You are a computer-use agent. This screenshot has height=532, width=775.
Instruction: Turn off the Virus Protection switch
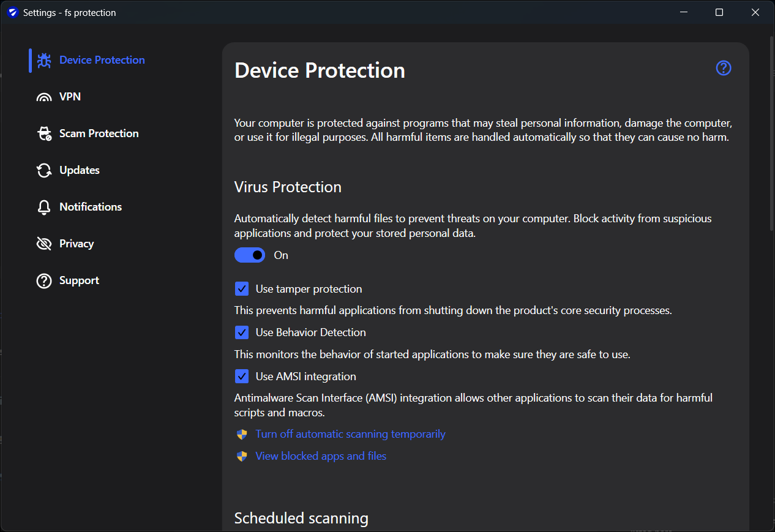pos(250,255)
